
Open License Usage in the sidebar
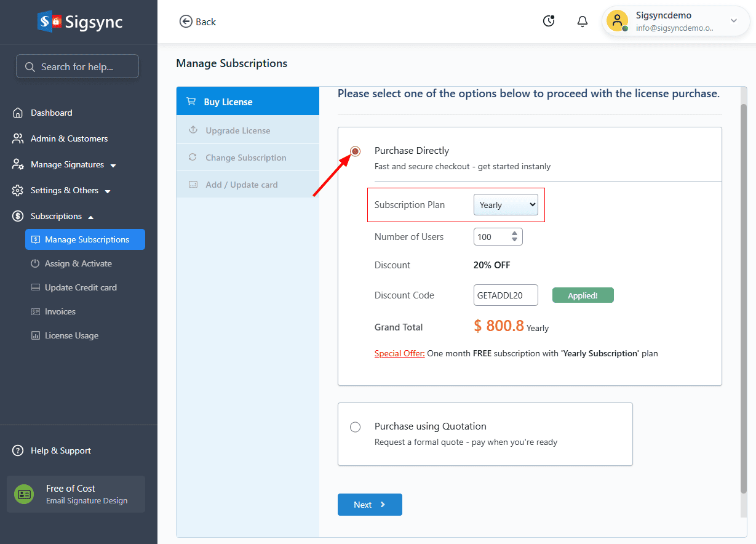coord(71,335)
